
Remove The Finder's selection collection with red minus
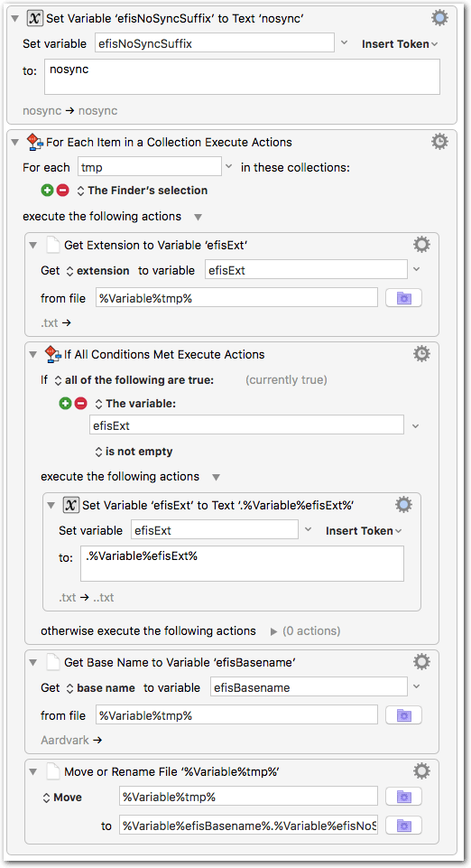[x=63, y=191]
